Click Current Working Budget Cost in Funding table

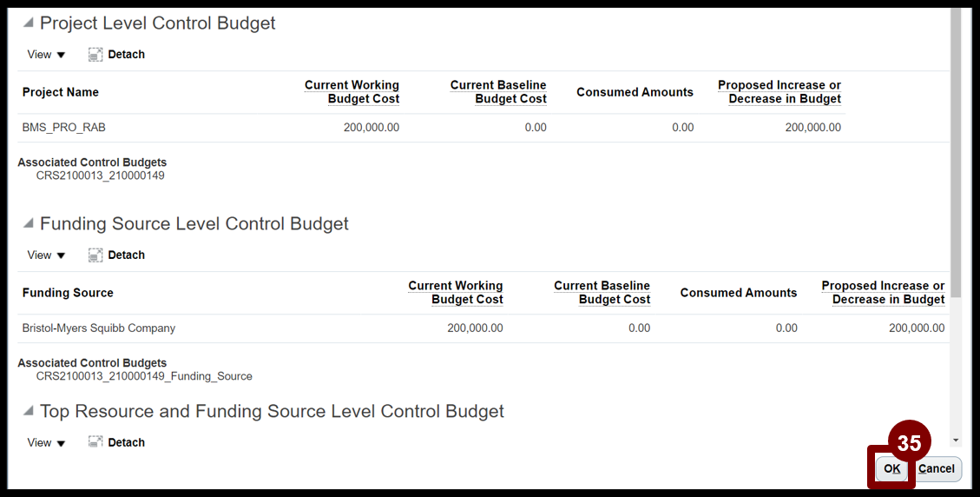[455, 292]
